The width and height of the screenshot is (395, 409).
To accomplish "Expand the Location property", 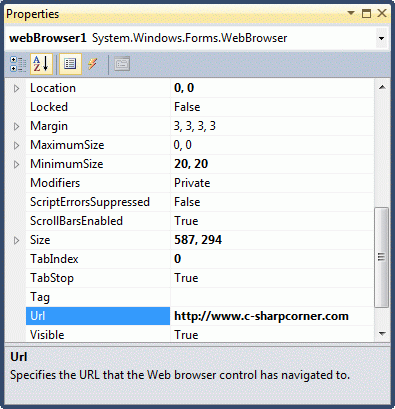I will coord(16,88).
